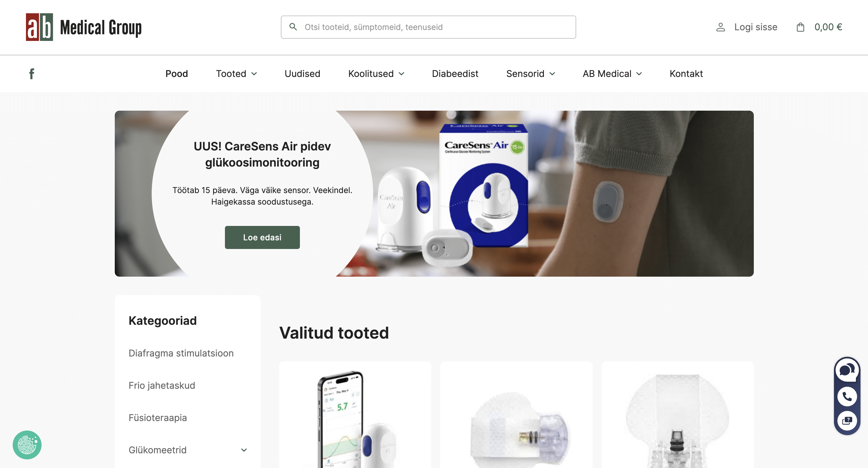Go to the Pood menu item
Image resolution: width=868 pixels, height=468 pixels.
176,74
